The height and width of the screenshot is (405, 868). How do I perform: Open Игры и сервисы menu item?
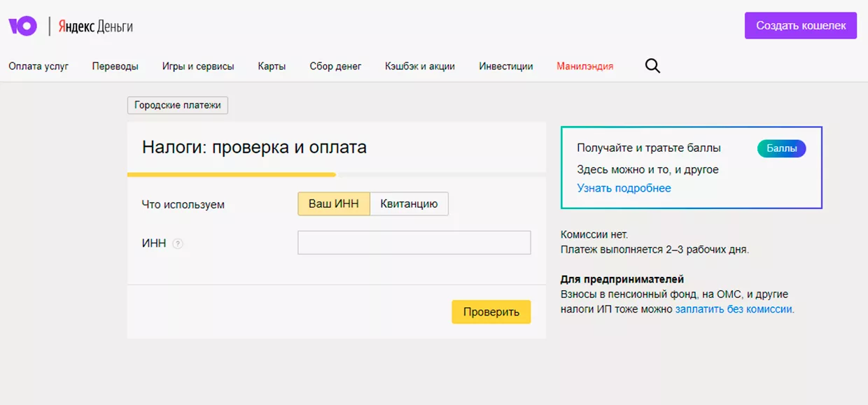[198, 66]
